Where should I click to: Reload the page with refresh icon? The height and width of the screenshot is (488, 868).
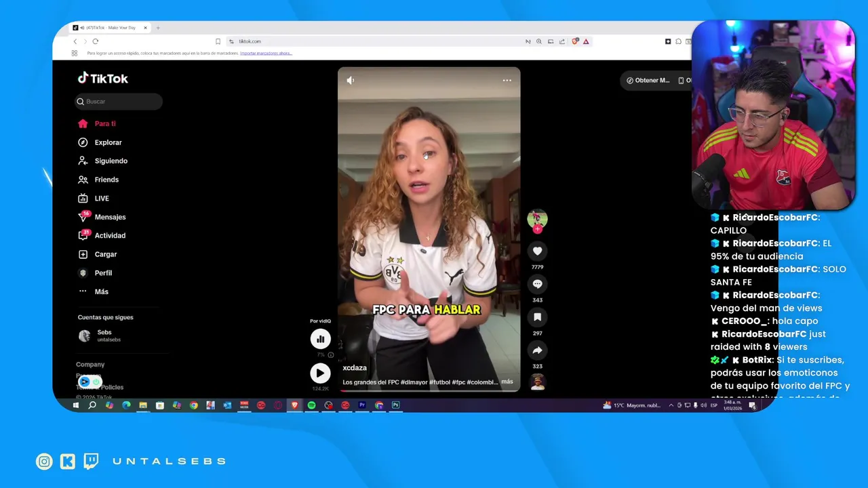(95, 41)
